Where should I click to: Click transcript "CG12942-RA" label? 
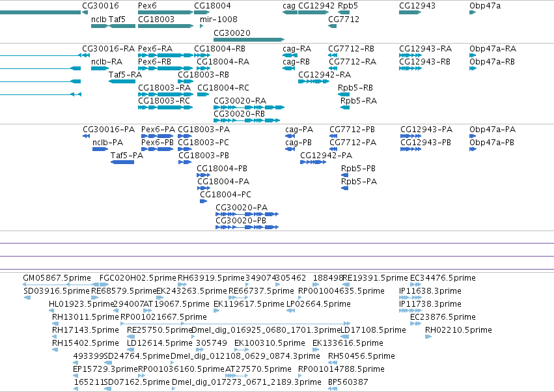(324, 75)
